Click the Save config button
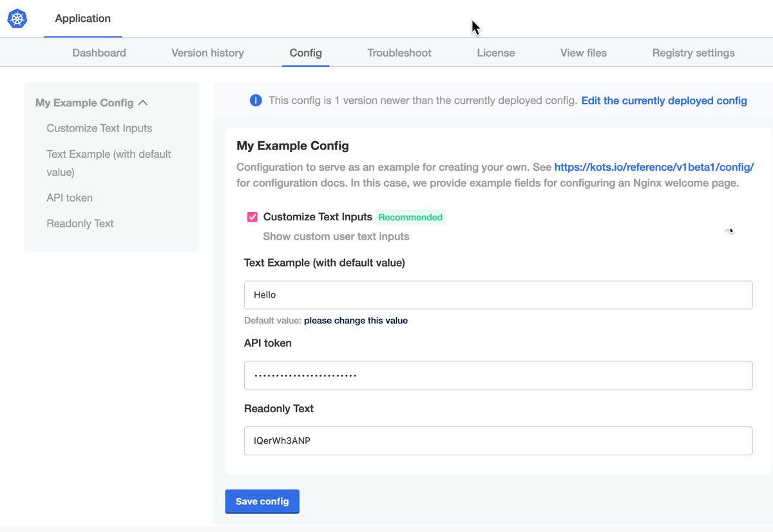The image size is (773, 532). [x=262, y=501]
